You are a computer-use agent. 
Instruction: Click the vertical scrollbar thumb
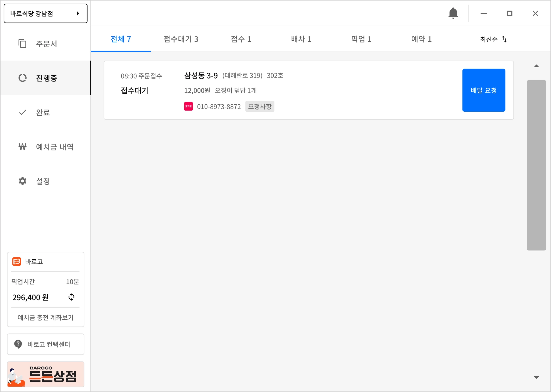click(536, 165)
